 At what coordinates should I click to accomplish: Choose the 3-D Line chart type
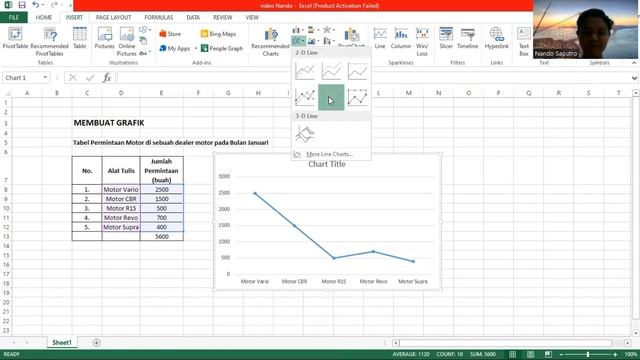(305, 134)
